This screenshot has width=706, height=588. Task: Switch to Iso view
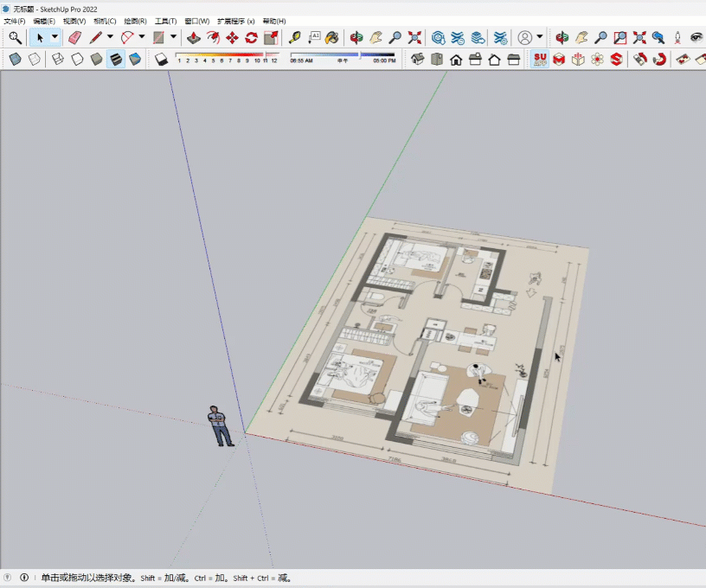418,60
